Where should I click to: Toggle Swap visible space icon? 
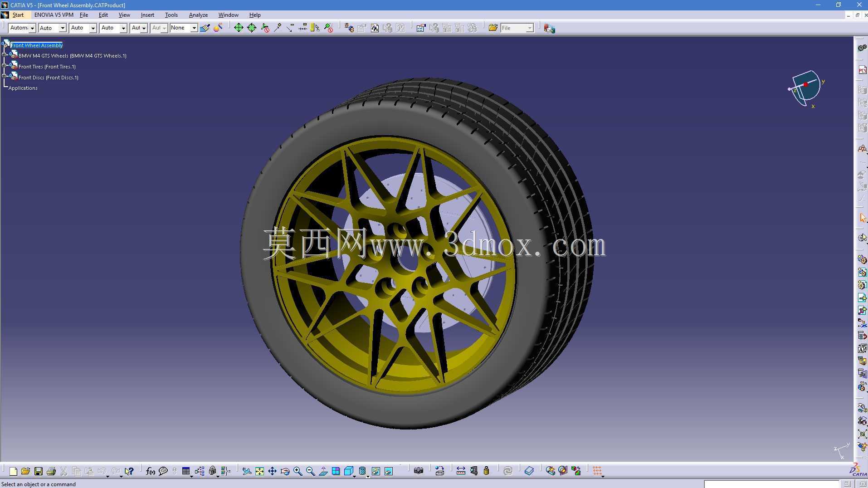(389, 471)
